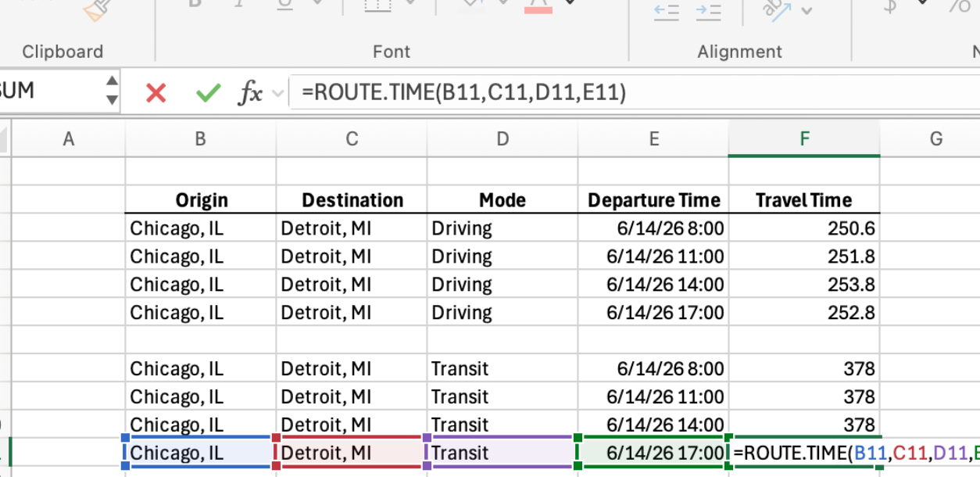Click the purple-outlined Transit cell
The width and height of the screenshot is (980, 477).
(503, 453)
